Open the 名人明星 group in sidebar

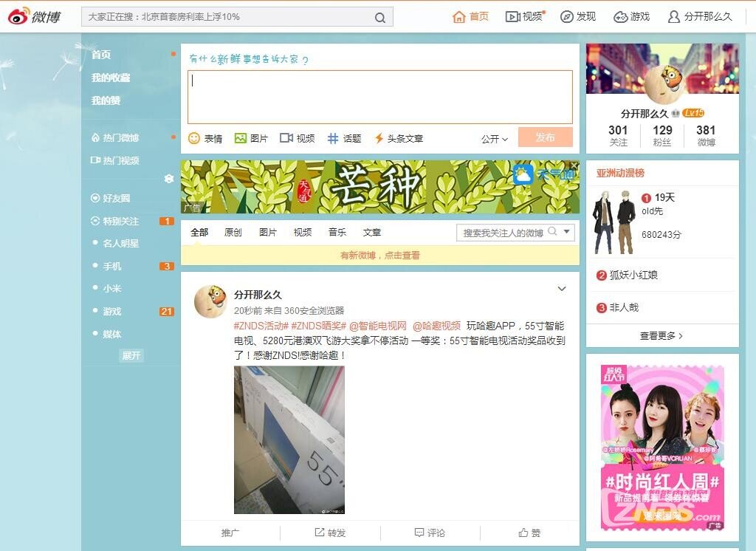120,243
